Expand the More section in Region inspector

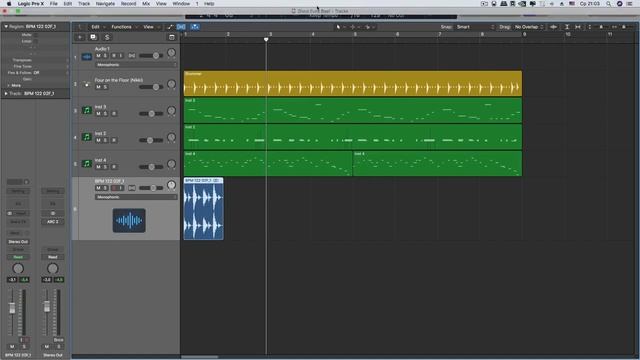(9, 85)
